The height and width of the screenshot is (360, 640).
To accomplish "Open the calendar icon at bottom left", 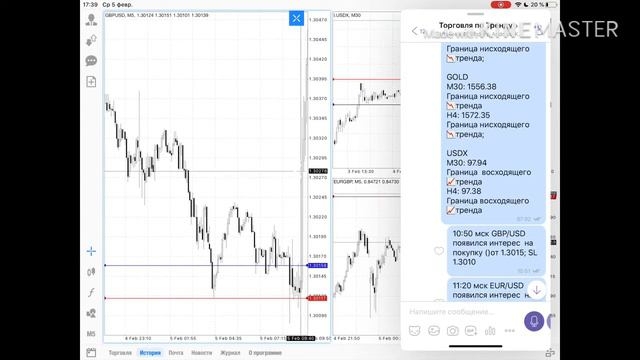I will point(91,352).
